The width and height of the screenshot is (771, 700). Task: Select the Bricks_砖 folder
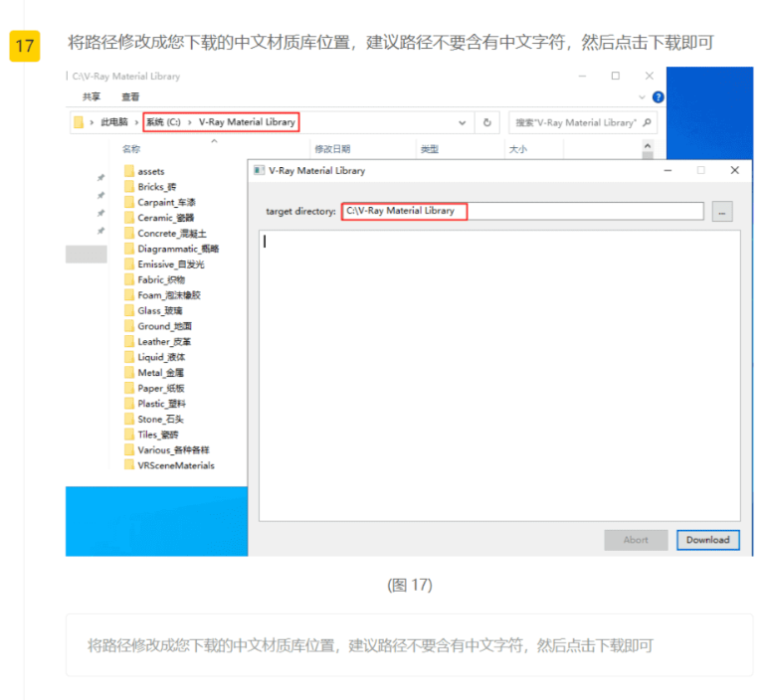tap(156, 187)
